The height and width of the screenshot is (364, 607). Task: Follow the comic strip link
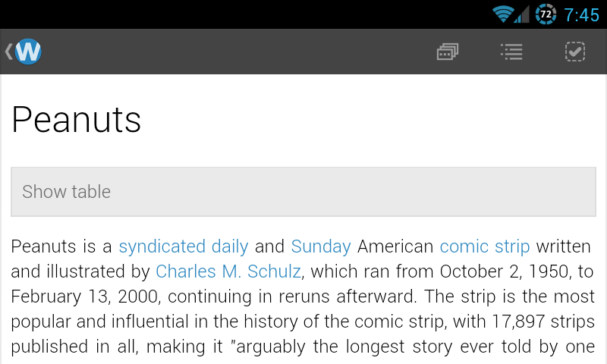484,246
